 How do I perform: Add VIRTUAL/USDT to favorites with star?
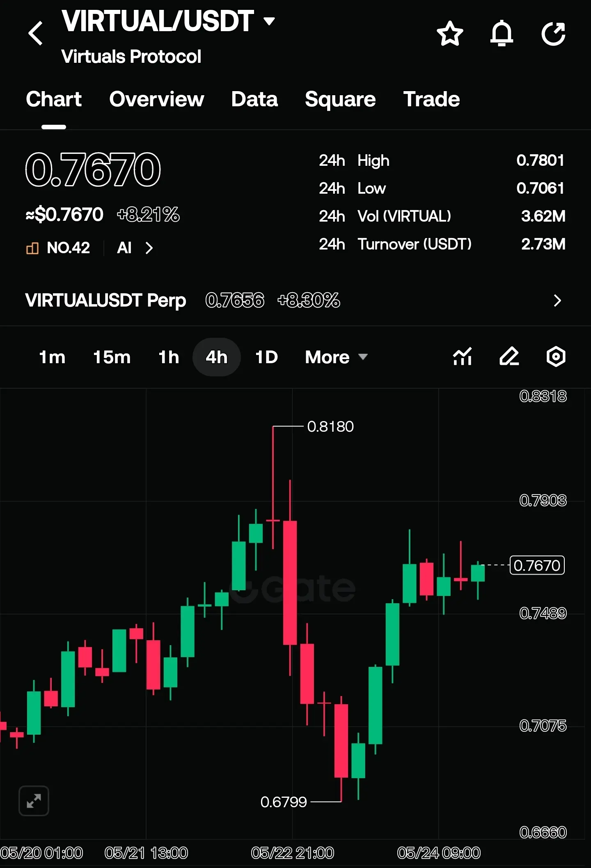tap(450, 34)
